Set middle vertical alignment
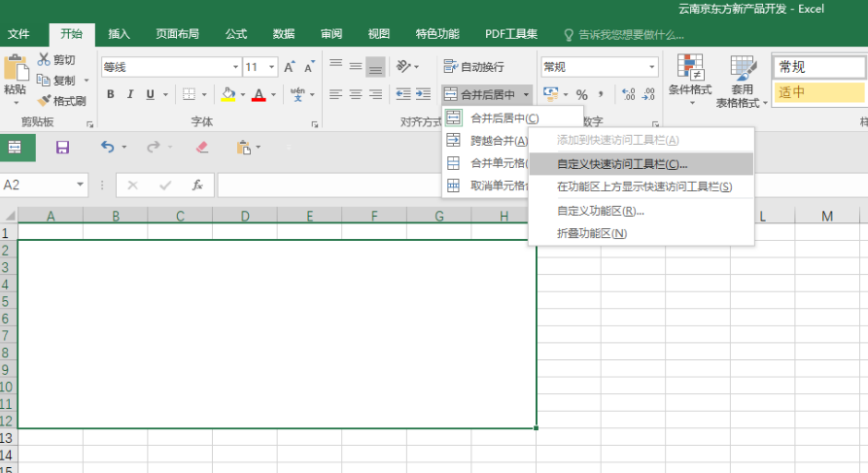The image size is (868, 473). pos(356,66)
